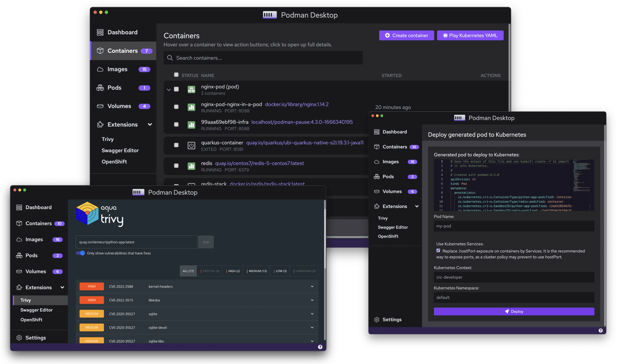Click the Containers icon in sidebar
Screen dimensions: 623x364
[x=100, y=51]
